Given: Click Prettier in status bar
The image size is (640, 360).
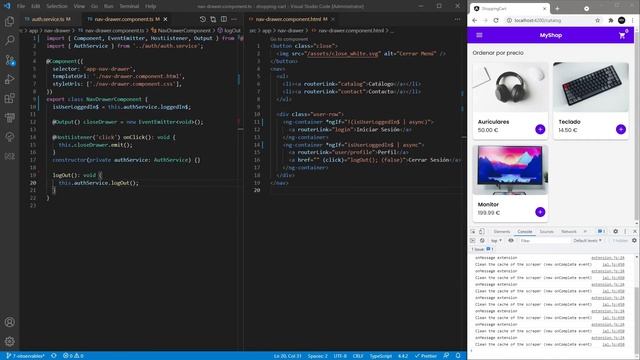Looking at the screenshot, I should pyautogui.click(x=425, y=356).
